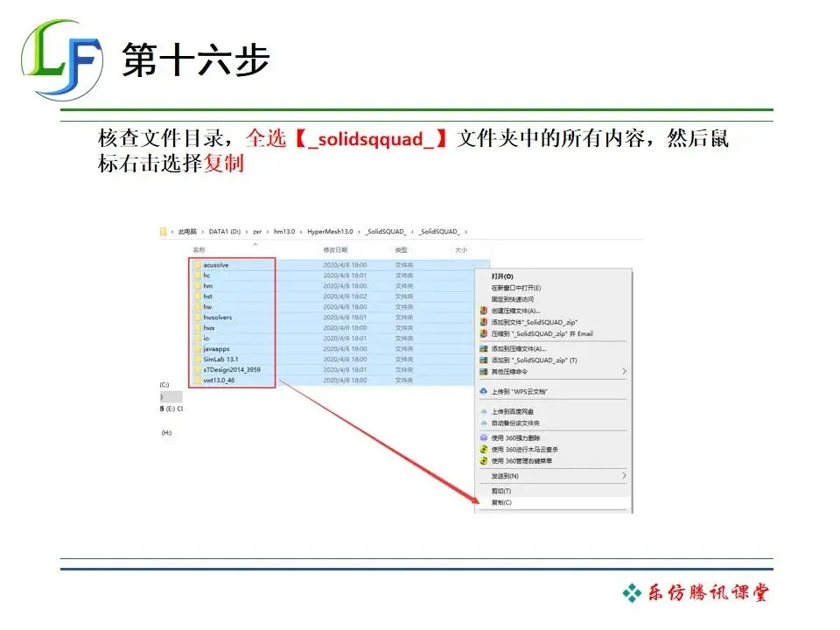Select the SimLab 13.1 folder name

tap(220, 359)
